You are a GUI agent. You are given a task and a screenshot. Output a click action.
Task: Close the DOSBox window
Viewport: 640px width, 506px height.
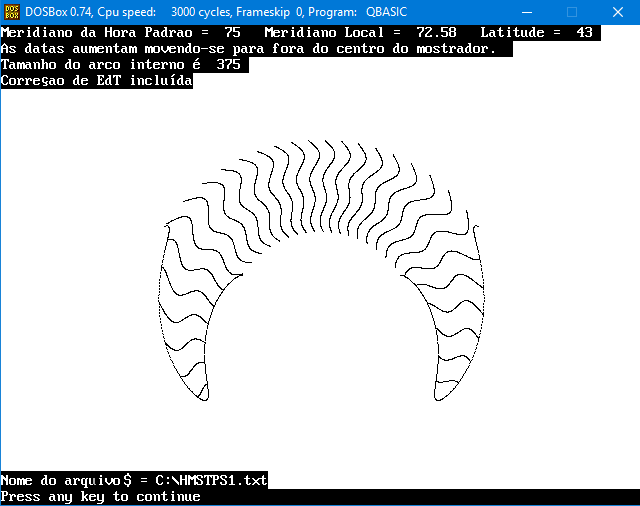coord(618,12)
